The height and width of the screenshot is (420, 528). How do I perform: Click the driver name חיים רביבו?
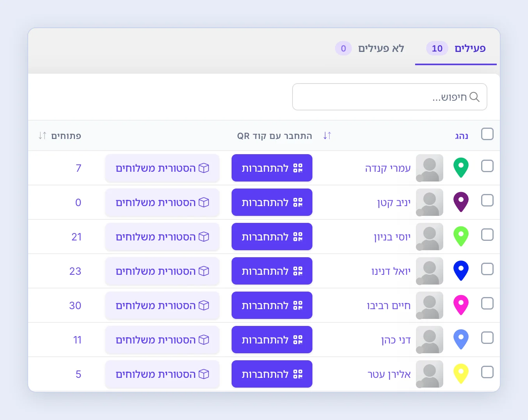coord(389,306)
